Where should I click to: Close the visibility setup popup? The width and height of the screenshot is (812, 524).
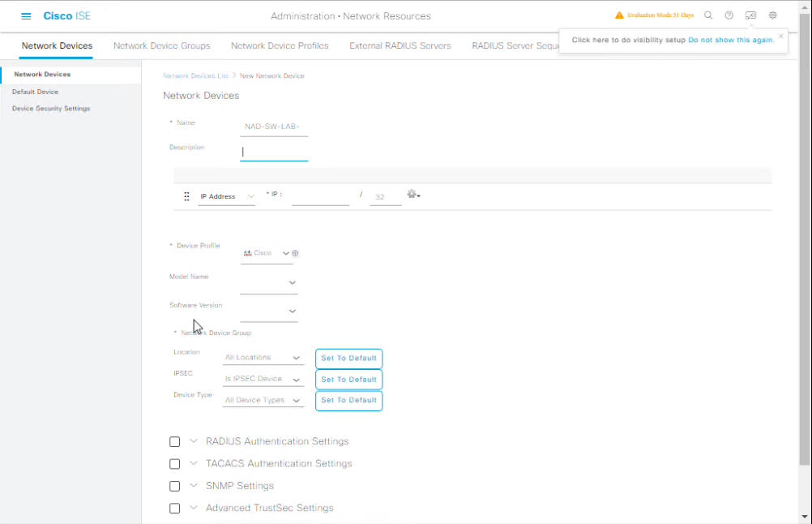pos(781,37)
